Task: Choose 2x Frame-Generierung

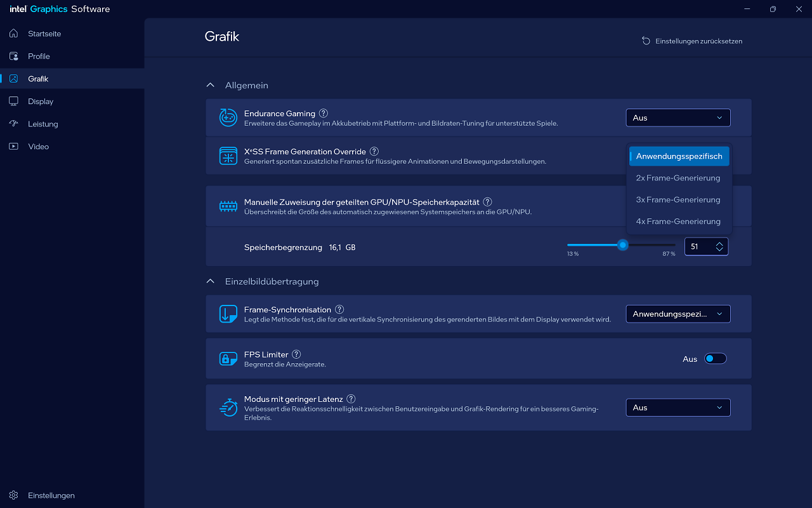Action: 679,178
